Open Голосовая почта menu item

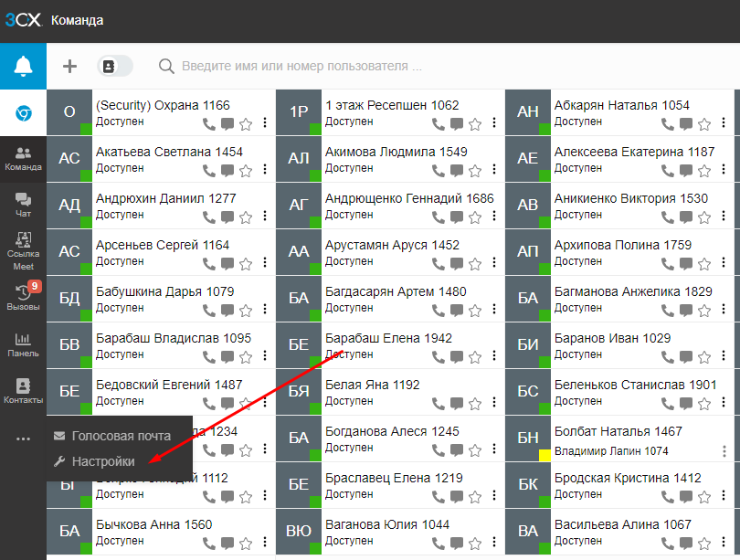pyautogui.click(x=121, y=436)
